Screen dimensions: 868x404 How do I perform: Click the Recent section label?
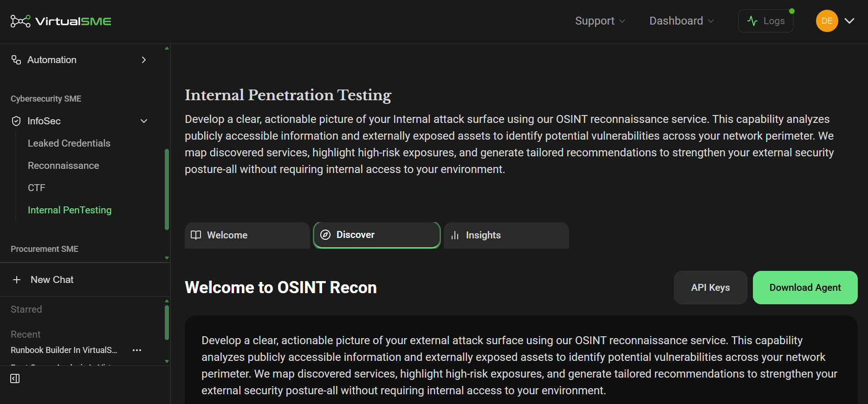[26, 334]
